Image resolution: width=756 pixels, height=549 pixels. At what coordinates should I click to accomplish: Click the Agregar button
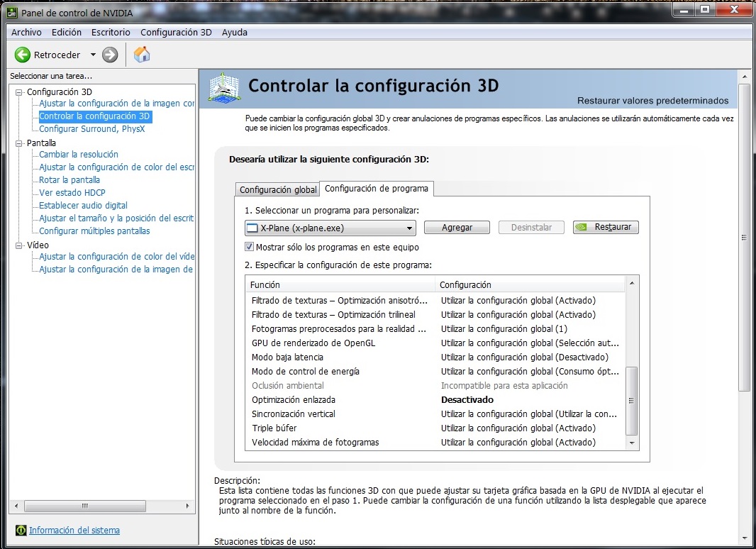click(457, 227)
